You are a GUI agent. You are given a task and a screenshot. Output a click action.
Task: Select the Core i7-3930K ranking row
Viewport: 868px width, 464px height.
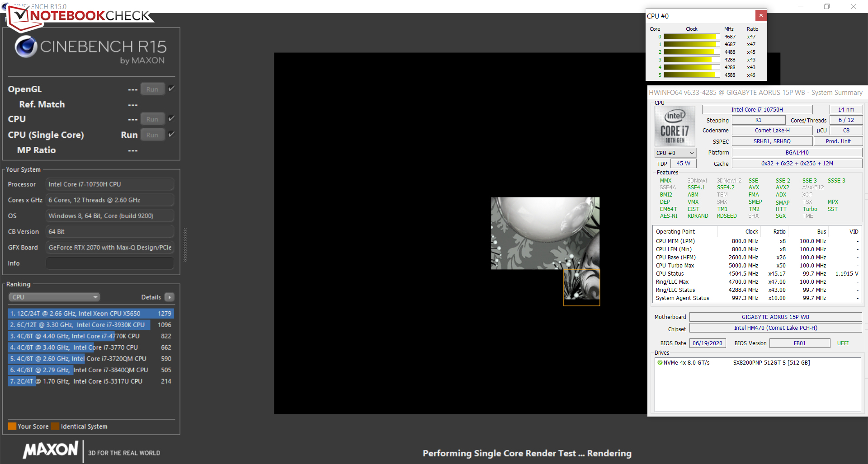point(91,324)
